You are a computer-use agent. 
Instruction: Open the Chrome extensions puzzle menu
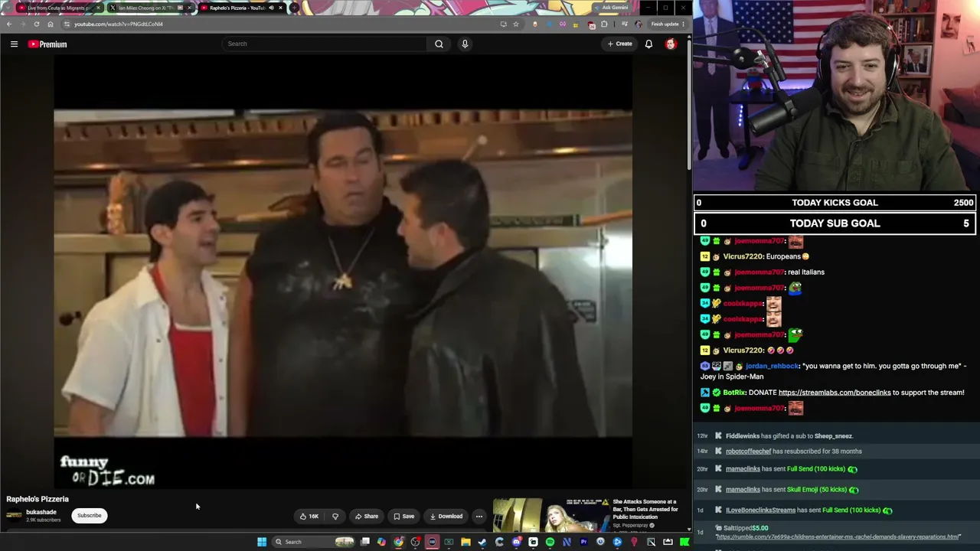[604, 24]
